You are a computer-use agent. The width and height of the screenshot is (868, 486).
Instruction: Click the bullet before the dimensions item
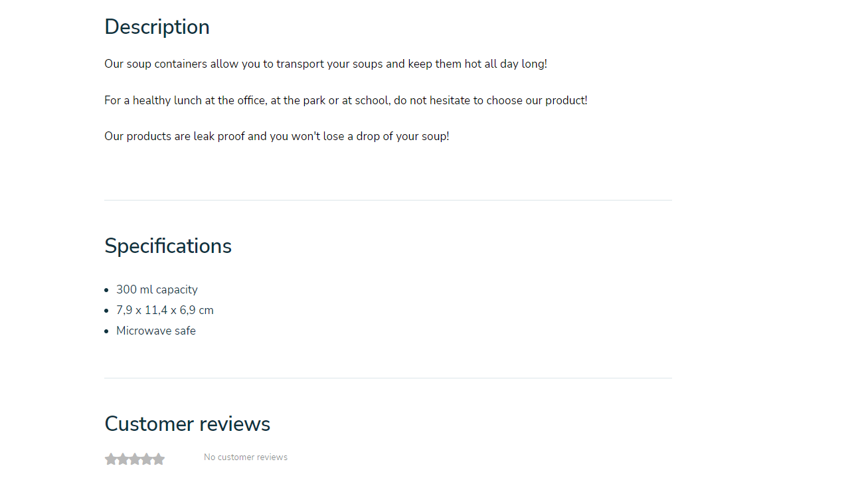(x=106, y=311)
